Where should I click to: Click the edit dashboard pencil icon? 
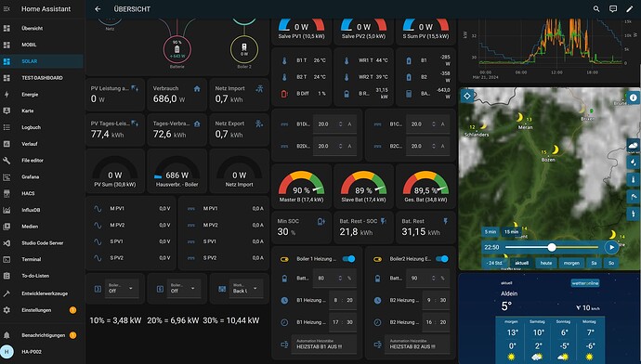tap(629, 8)
